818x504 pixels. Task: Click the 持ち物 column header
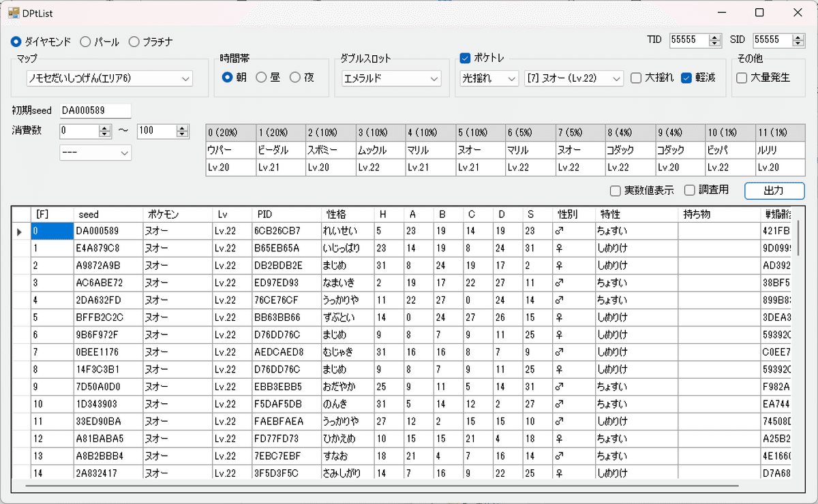[x=719, y=215]
